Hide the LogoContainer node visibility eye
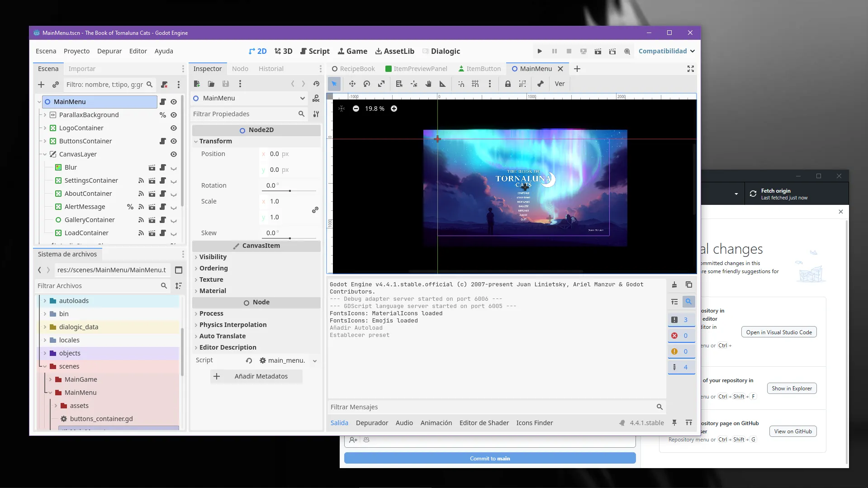The width and height of the screenshot is (868, 488). (x=173, y=128)
